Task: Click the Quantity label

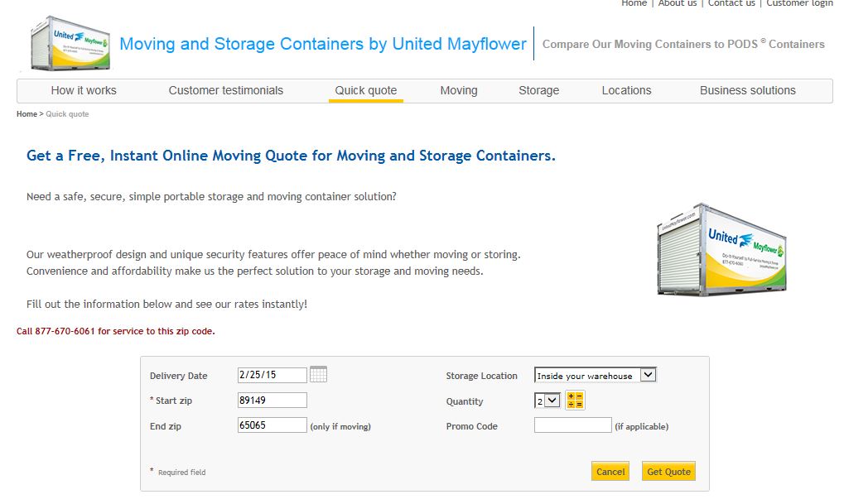Action: (x=464, y=402)
